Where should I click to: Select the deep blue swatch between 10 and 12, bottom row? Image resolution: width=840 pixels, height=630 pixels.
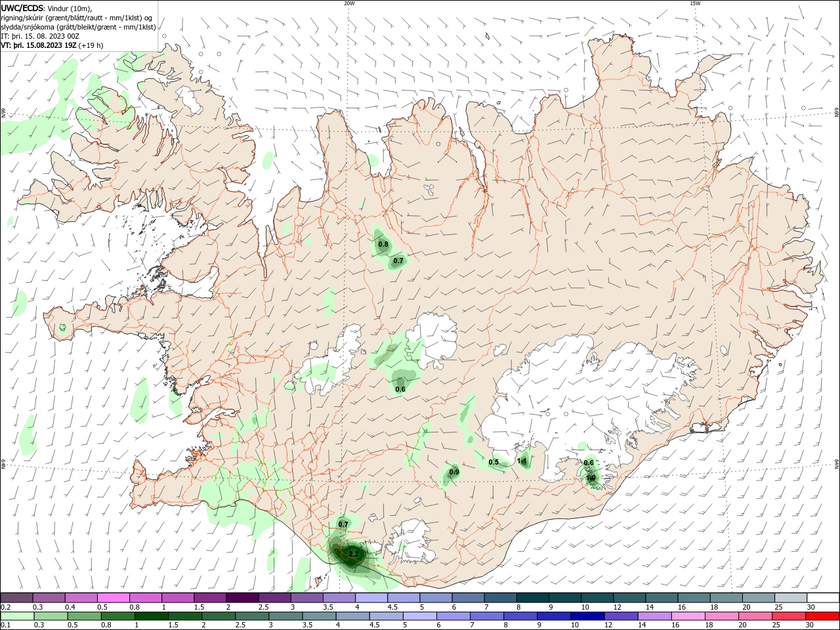587,616
